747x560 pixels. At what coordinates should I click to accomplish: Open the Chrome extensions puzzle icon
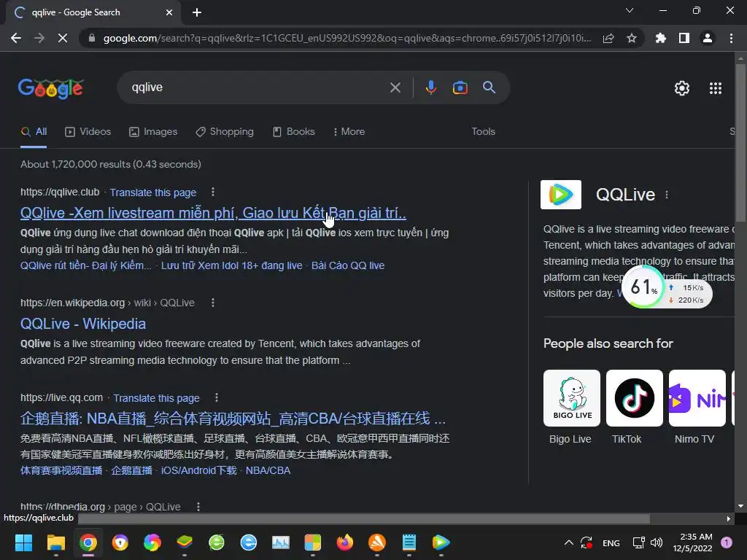(660, 38)
